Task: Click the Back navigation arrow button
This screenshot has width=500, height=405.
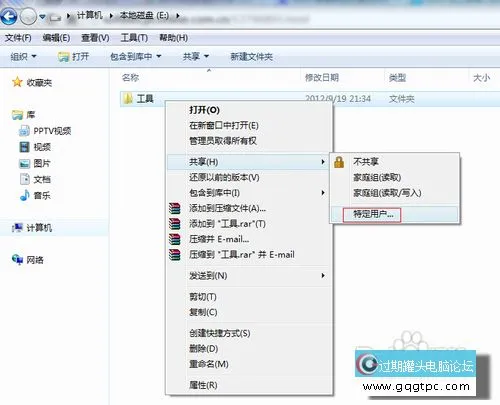Action: [9, 16]
